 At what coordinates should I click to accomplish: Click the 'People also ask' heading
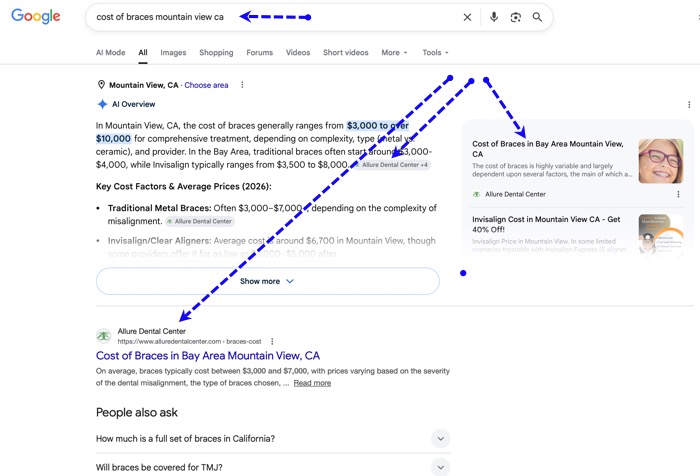pos(137,413)
